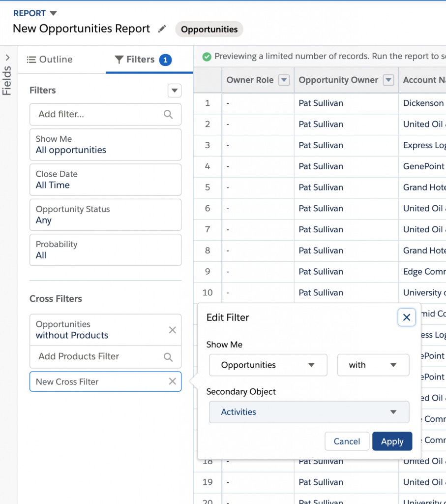This screenshot has height=504, width=446.
Task: Open the Opportunities Show Me dropdown
Action: click(268, 365)
